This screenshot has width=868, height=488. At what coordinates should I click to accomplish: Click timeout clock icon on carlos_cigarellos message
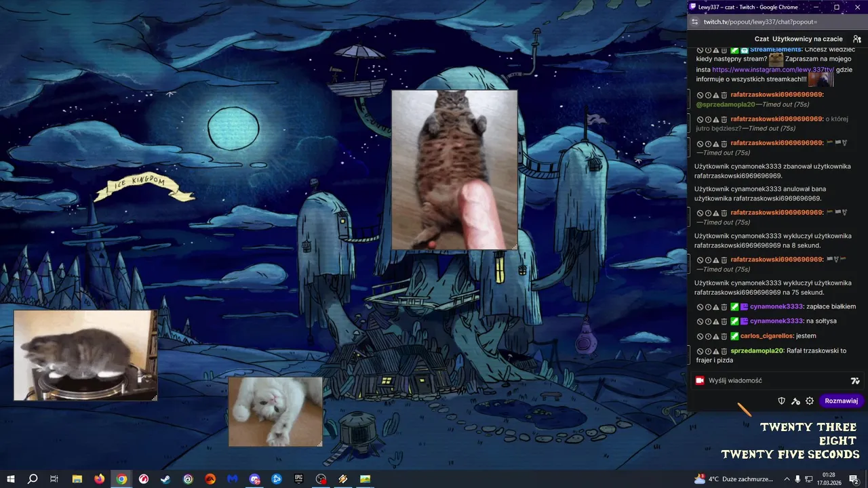pyautogui.click(x=708, y=336)
